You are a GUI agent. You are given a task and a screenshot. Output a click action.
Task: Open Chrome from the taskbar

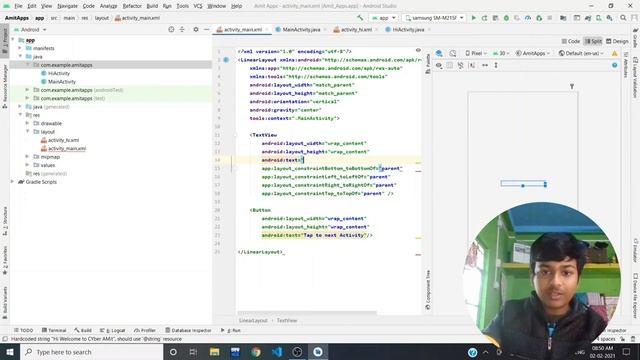[x=256, y=352]
